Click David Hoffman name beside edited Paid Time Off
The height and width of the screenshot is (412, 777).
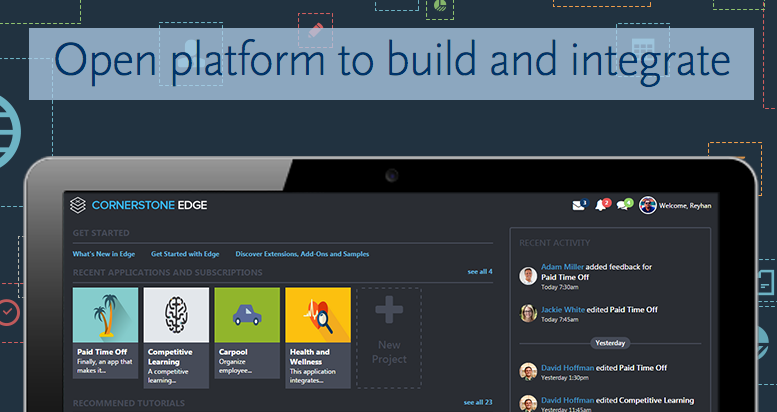click(567, 368)
